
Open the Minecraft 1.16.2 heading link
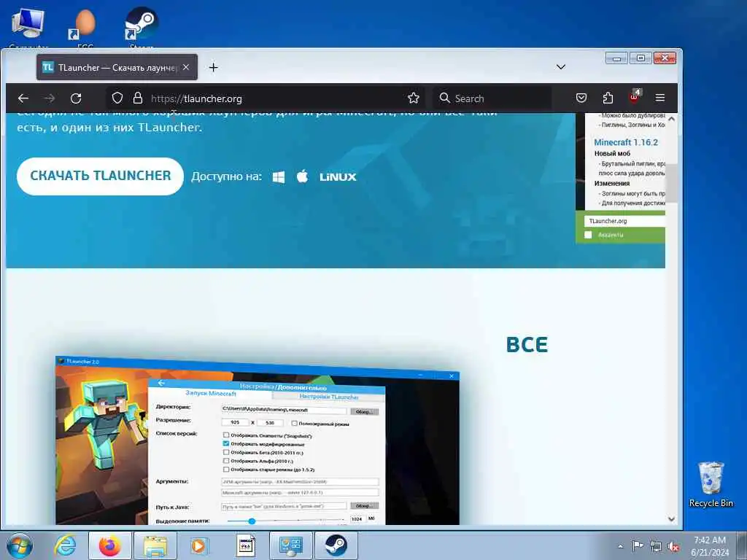pos(625,142)
